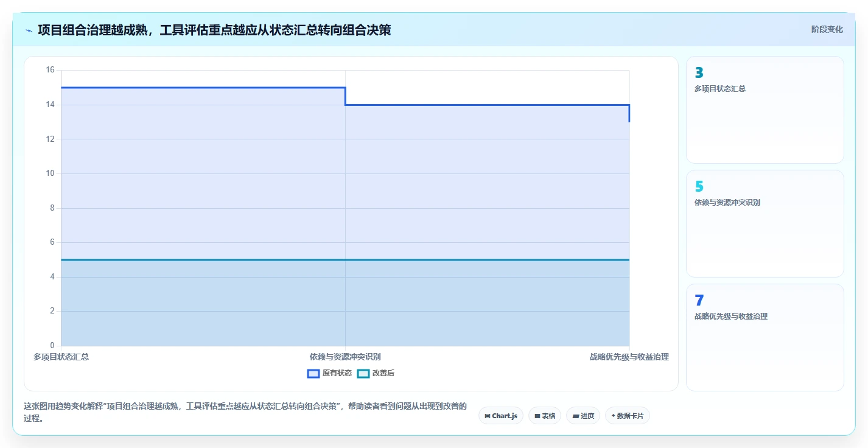Click the 依赖与资源冲突识别 x-axis label
868x448 pixels.
point(345,357)
